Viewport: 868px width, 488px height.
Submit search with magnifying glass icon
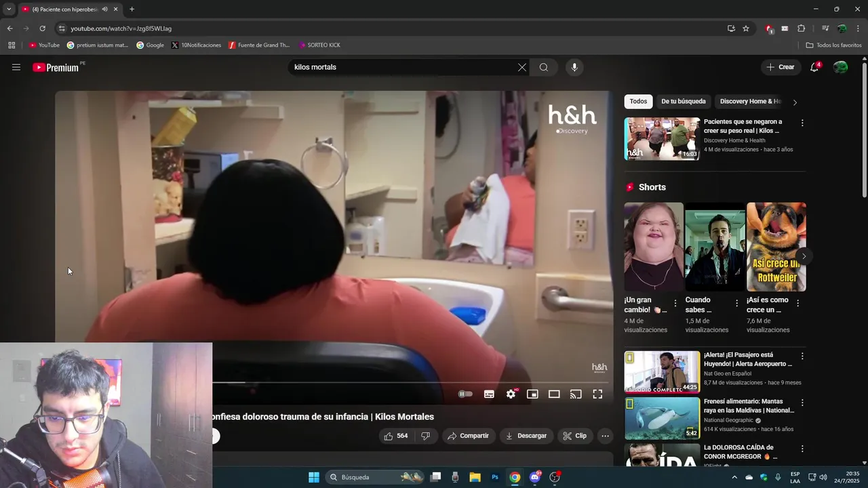point(544,67)
